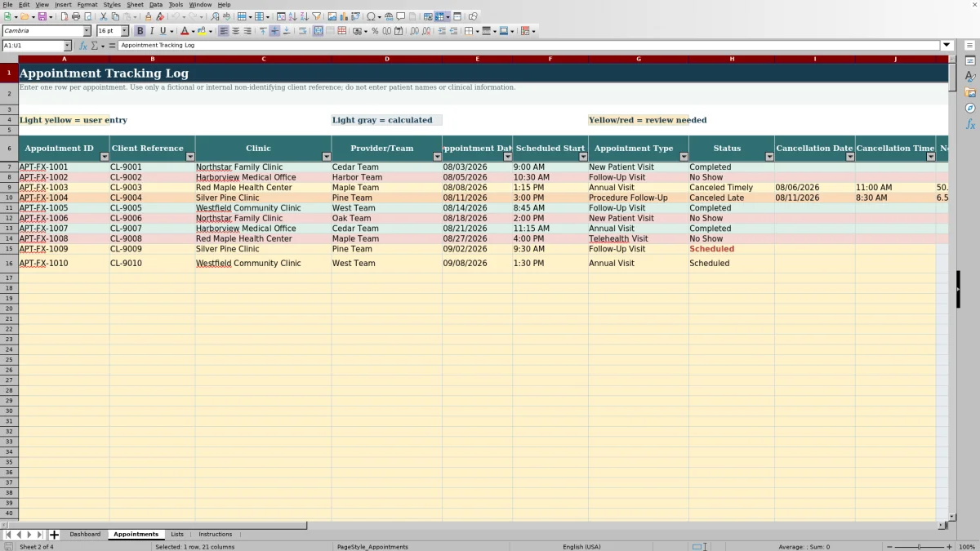This screenshot has height=551, width=980.
Task: Open the sidebar Properties panel icon
Action: tap(970, 60)
